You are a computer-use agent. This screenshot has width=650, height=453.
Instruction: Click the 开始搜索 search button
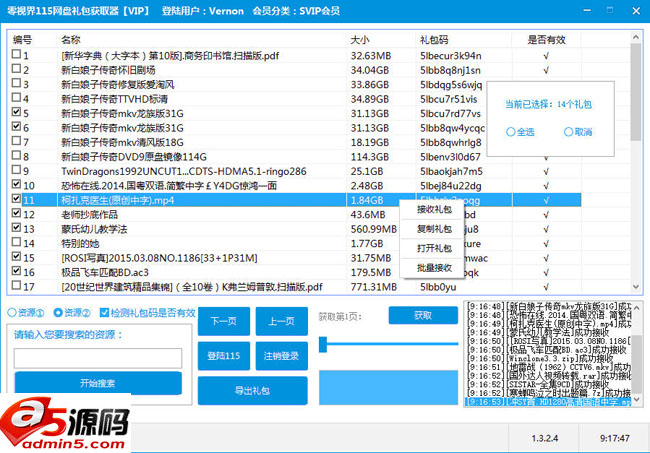(x=97, y=384)
